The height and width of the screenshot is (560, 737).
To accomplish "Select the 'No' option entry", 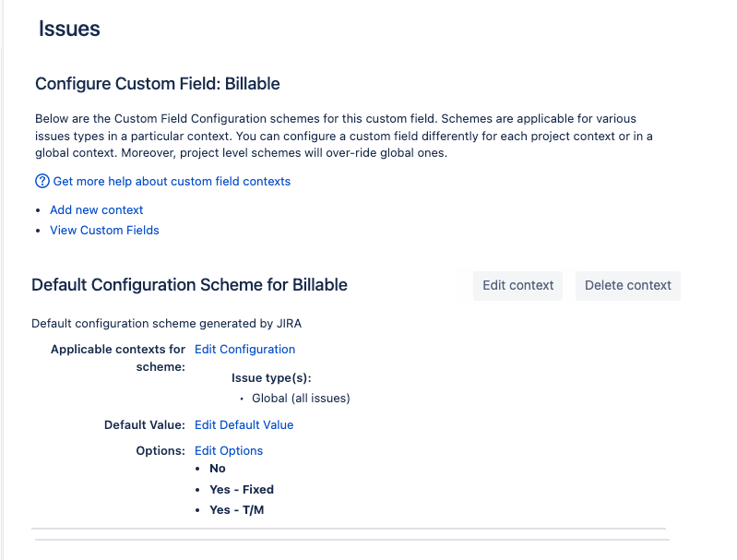I will (x=218, y=469).
